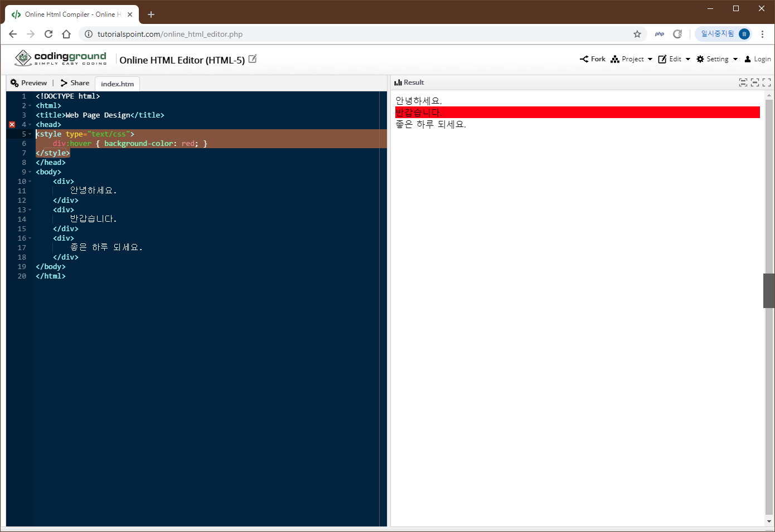Collapse the div fold on line 13
This screenshot has width=775, height=532.
(30, 210)
